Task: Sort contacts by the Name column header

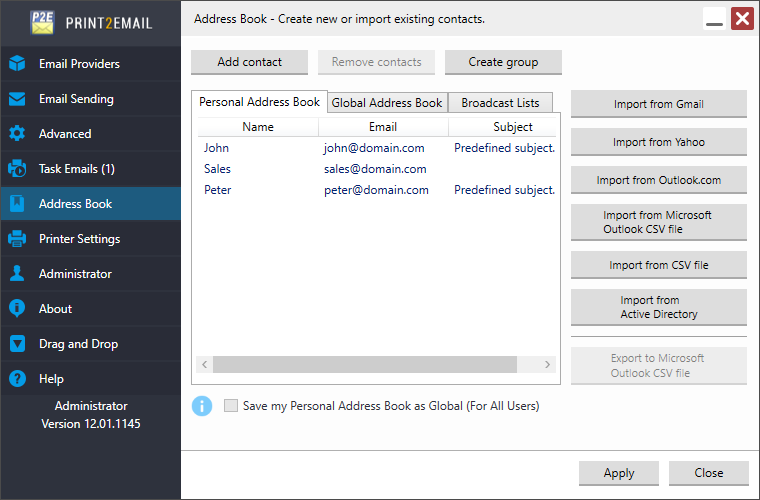Action: 258,127
